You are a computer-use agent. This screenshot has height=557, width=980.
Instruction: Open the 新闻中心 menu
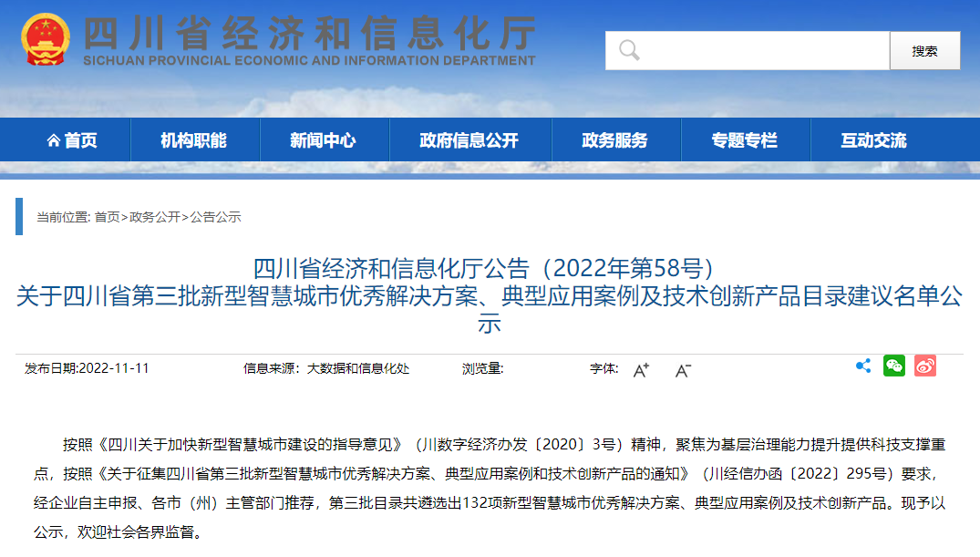(x=324, y=140)
